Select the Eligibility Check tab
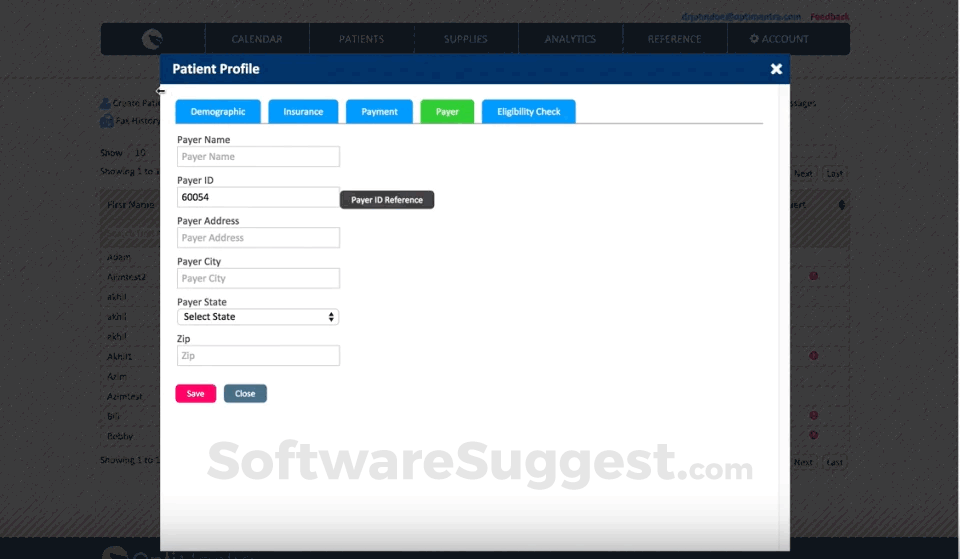 [x=528, y=112]
